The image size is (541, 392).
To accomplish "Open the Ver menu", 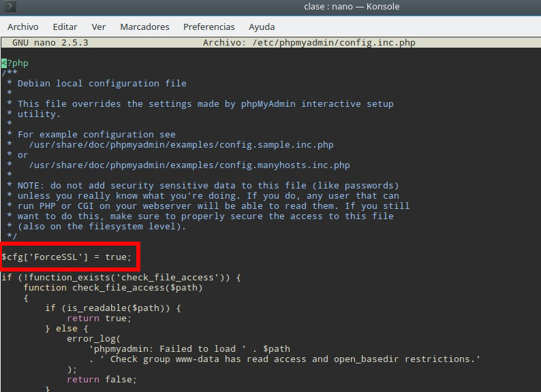I will coord(98,27).
